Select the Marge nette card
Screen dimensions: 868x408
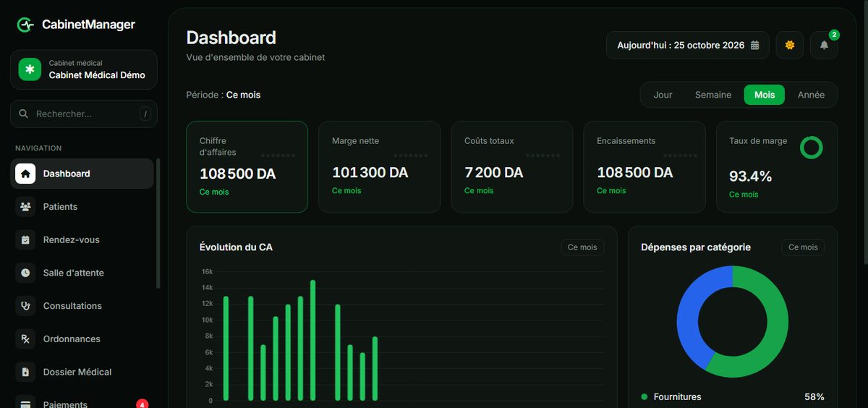coord(380,167)
